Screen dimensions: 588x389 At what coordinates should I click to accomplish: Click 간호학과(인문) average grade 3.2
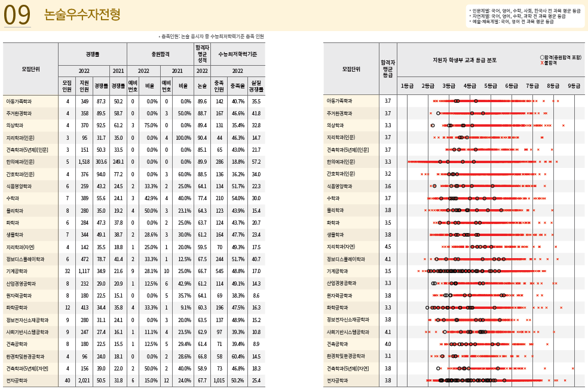(388, 174)
